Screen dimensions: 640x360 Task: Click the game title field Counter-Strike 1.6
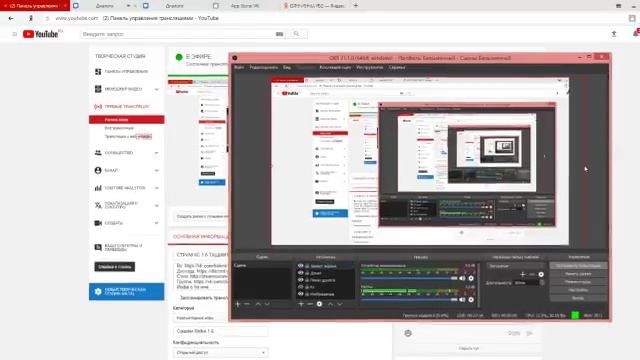coord(221,331)
